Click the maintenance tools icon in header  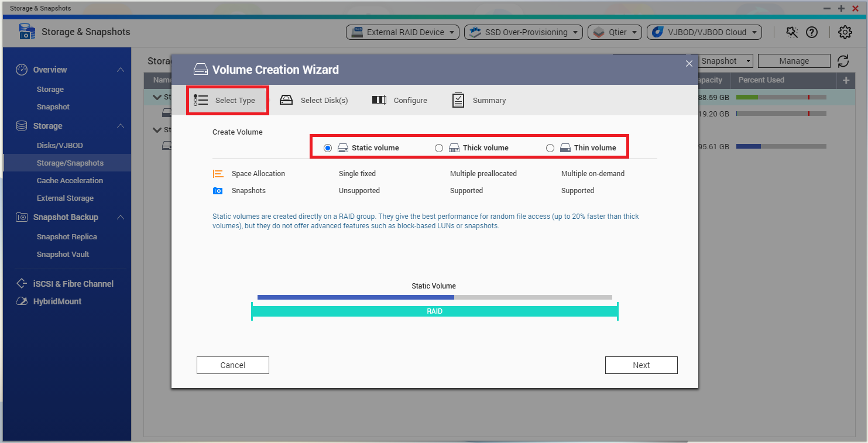(x=792, y=32)
